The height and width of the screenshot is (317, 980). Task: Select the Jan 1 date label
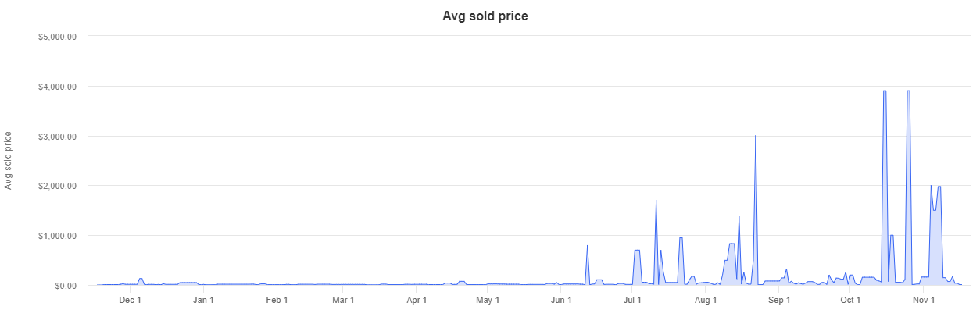coord(203,300)
